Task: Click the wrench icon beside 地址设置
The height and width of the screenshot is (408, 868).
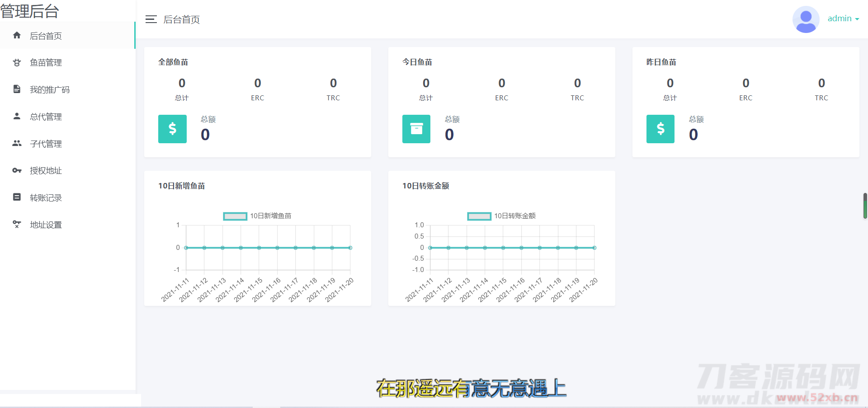Action: pyautogui.click(x=17, y=224)
